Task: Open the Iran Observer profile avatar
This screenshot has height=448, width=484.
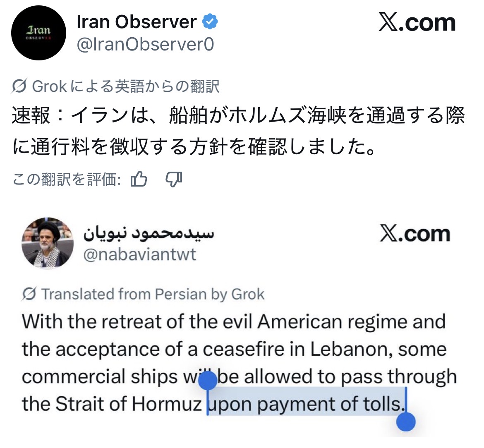Action: coord(38,33)
